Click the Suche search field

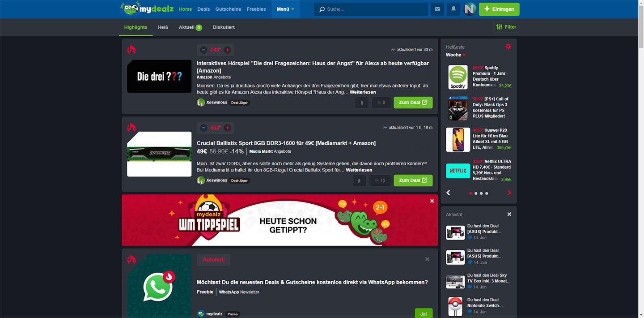coord(371,9)
